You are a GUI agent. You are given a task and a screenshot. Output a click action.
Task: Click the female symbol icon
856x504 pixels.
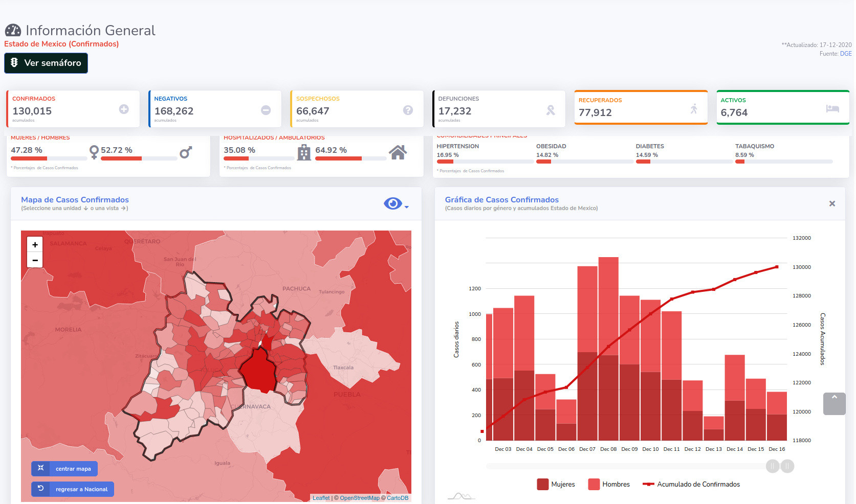[x=94, y=152]
